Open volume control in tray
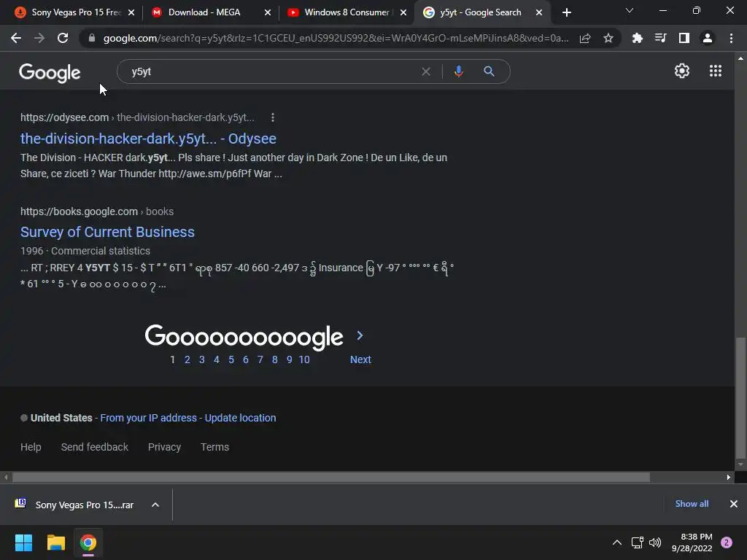The width and height of the screenshot is (747, 560). click(x=655, y=542)
